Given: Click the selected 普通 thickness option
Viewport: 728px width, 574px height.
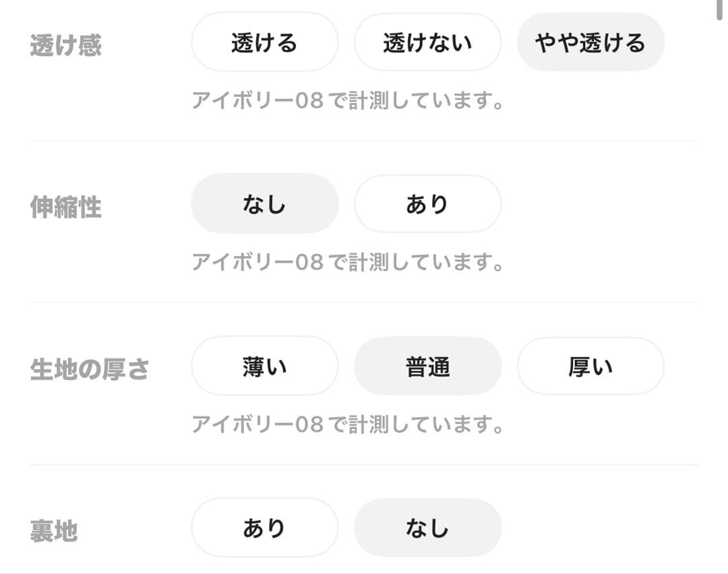Looking at the screenshot, I should [427, 366].
